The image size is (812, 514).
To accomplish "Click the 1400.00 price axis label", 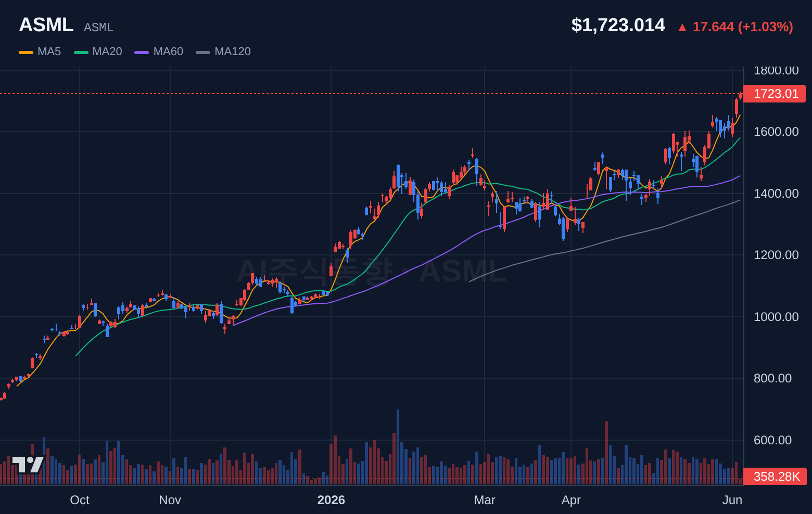I will point(776,194).
